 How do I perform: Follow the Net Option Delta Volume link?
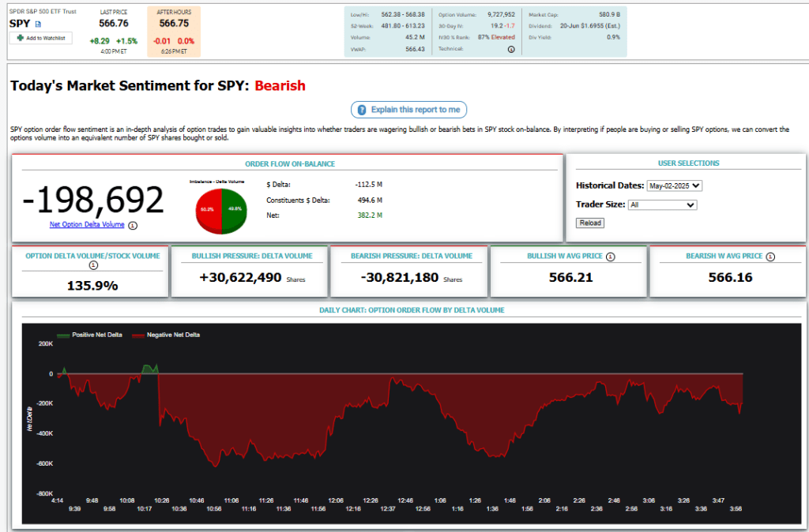pos(87,224)
